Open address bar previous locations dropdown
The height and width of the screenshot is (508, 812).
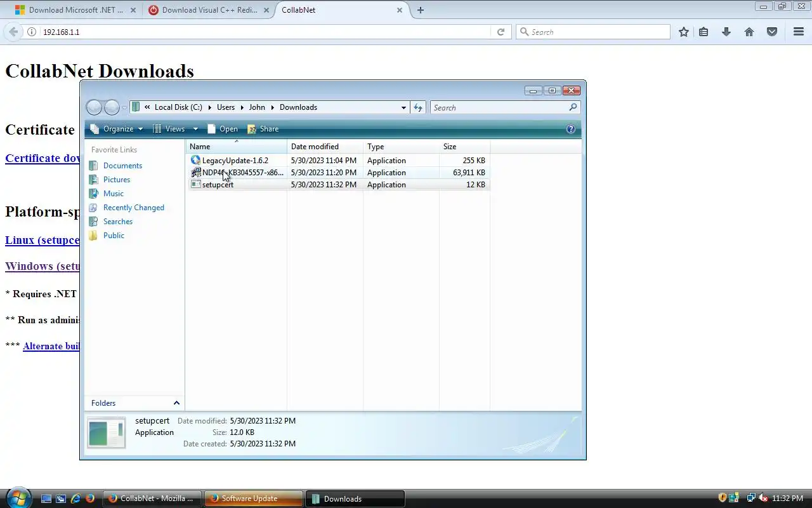coord(403,107)
